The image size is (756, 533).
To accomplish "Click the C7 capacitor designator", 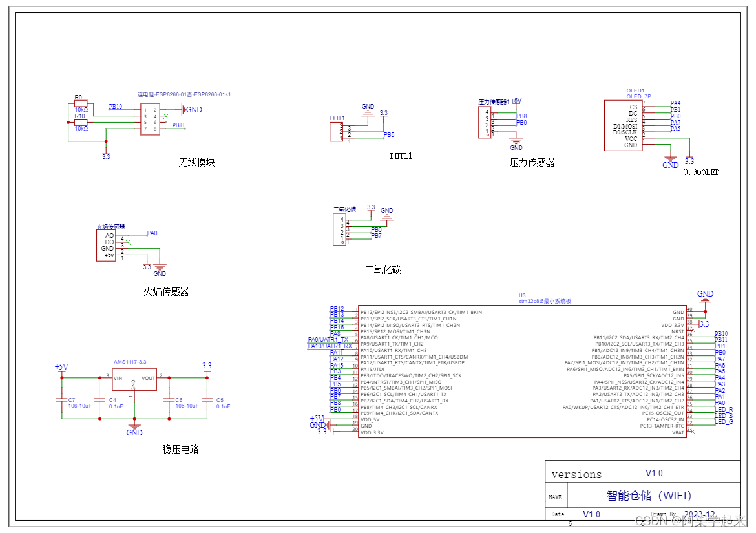I will point(71,400).
